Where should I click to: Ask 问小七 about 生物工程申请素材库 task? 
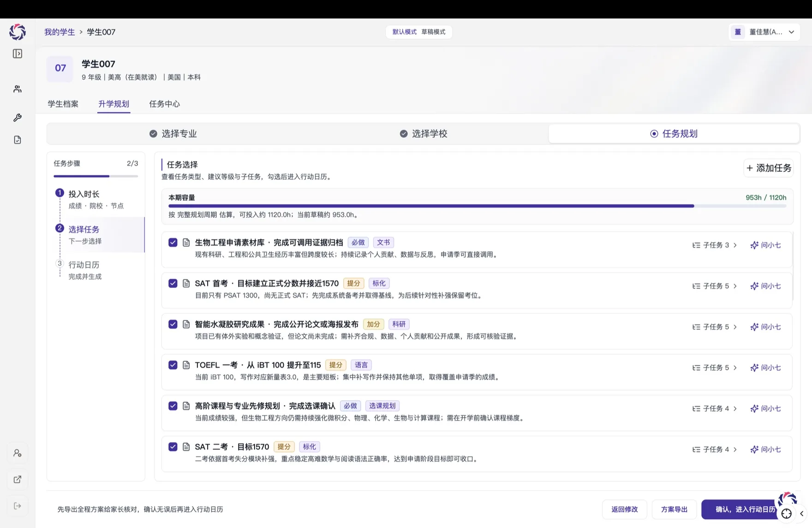766,245
